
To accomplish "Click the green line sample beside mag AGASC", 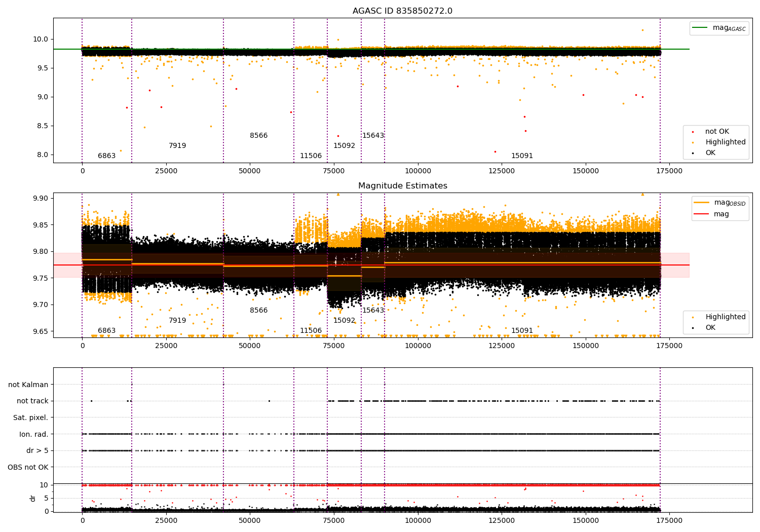I will [x=700, y=28].
